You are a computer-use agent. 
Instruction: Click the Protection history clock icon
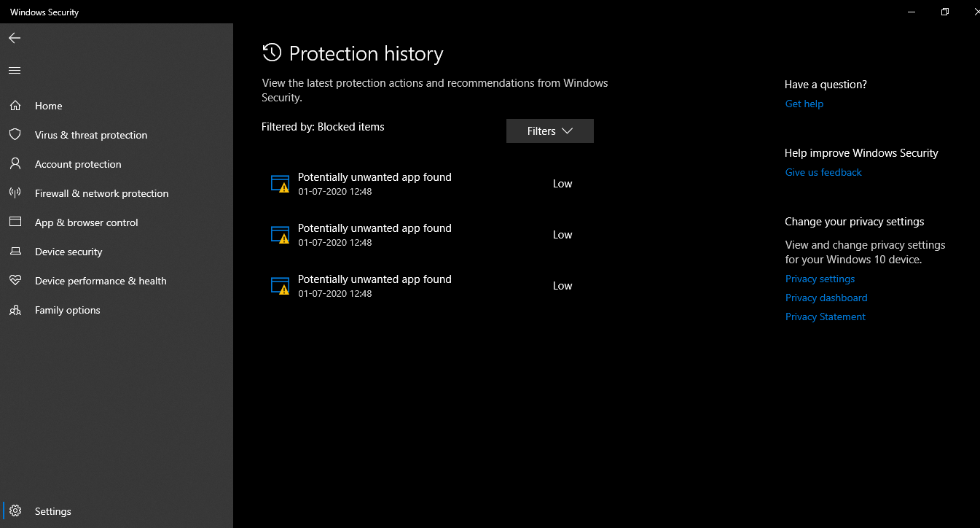click(272, 53)
